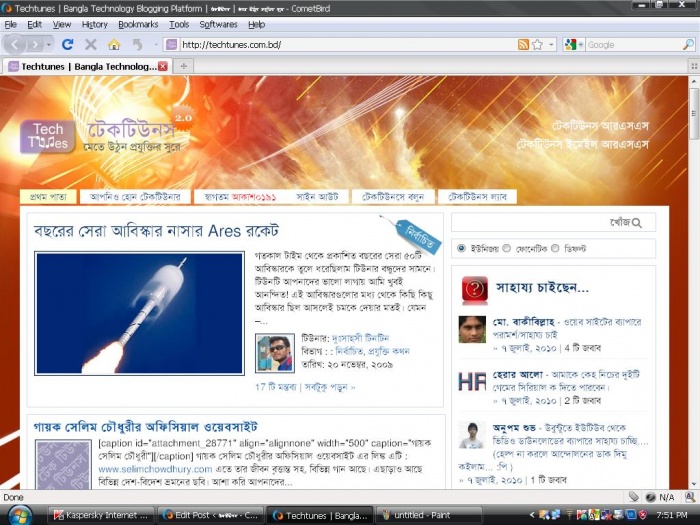Click the 17 টি মন্তব্য comments link
This screenshot has height=525, width=700.
[x=275, y=387]
